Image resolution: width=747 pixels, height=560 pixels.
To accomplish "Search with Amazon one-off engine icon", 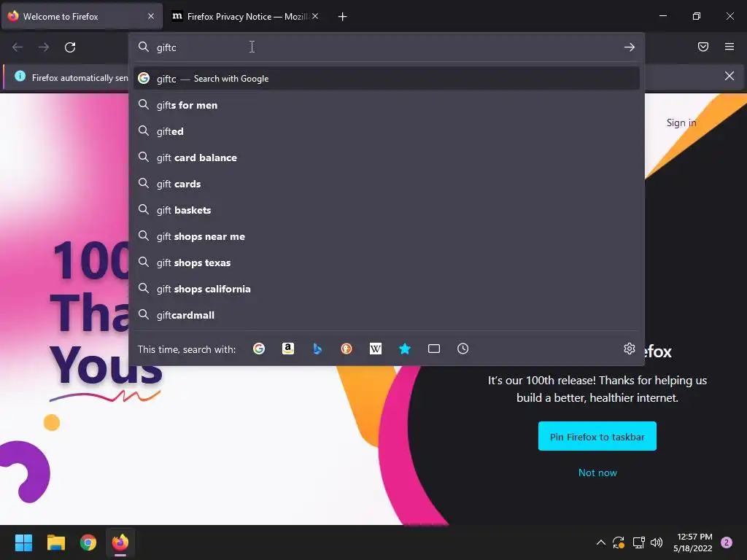I will [287, 349].
